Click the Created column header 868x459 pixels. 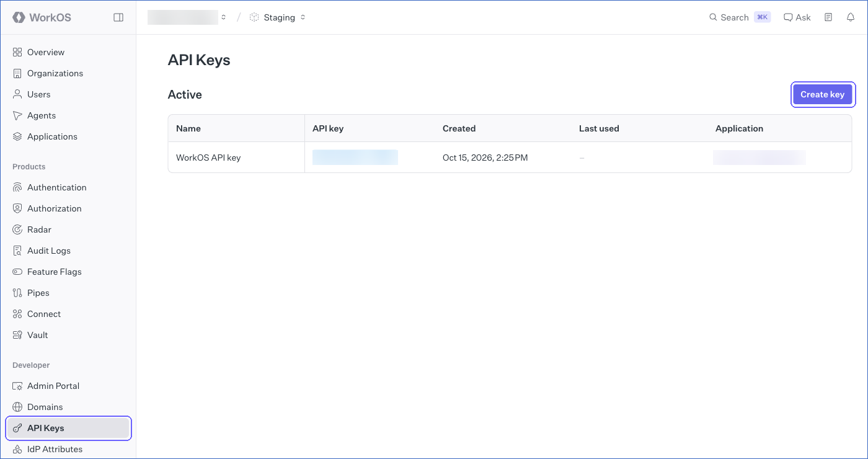(459, 128)
